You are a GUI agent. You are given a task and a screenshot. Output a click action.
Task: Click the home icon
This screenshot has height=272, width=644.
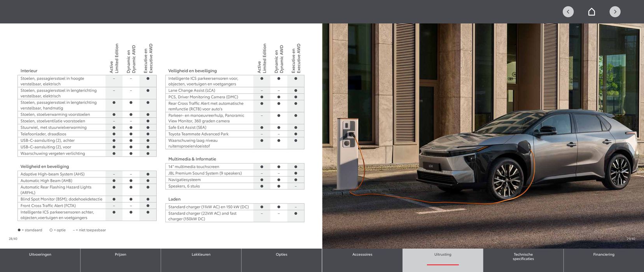coord(591,12)
